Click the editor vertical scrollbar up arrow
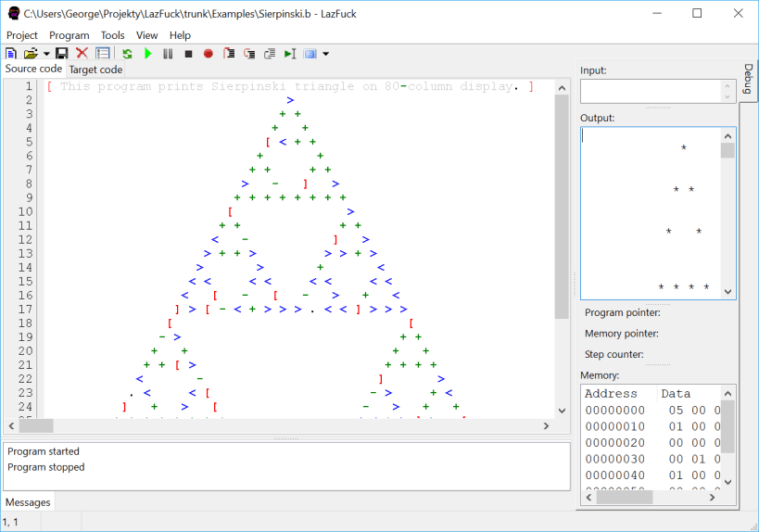 click(562, 88)
